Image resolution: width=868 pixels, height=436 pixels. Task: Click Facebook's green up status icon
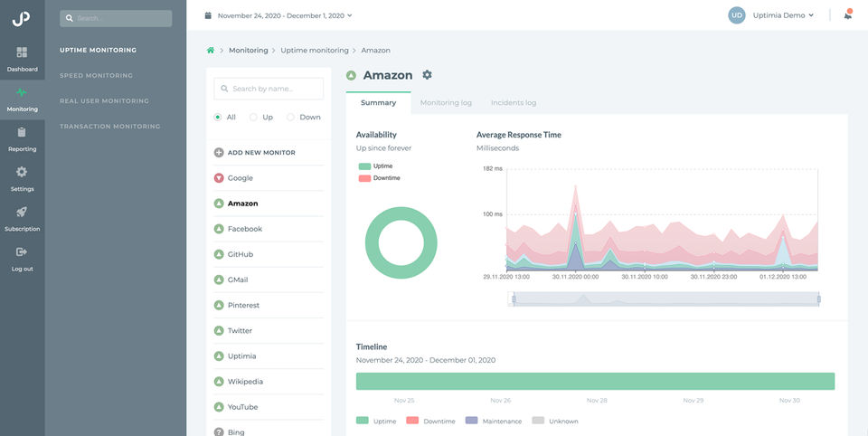(x=219, y=229)
